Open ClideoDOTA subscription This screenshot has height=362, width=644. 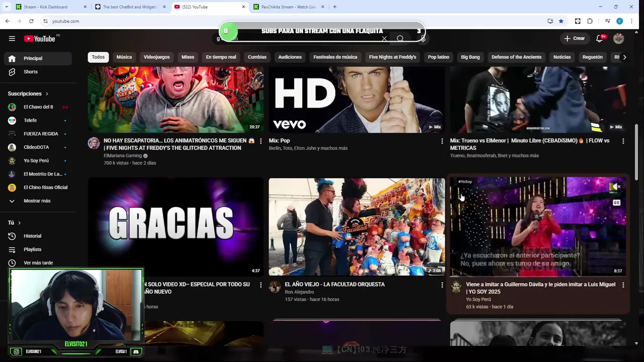pyautogui.click(x=38, y=147)
